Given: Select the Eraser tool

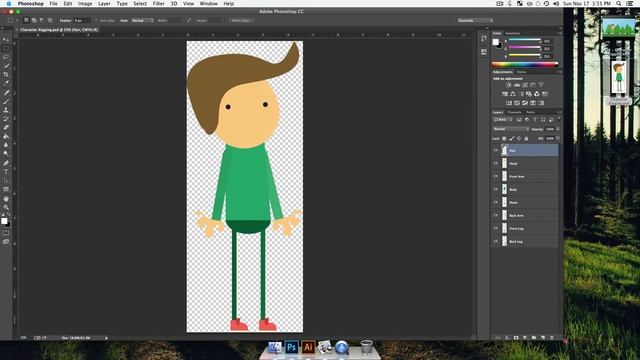Looking at the screenshot, I should click(6, 127).
